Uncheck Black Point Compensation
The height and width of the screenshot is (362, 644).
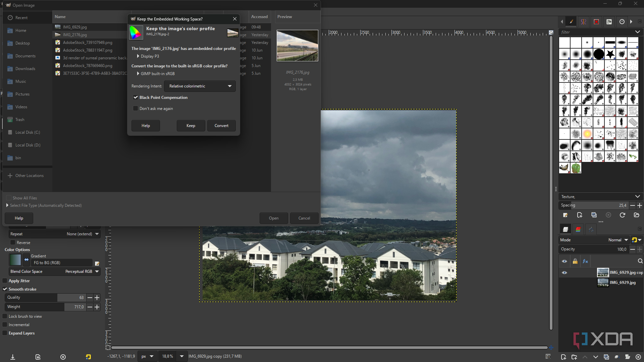pos(136,98)
